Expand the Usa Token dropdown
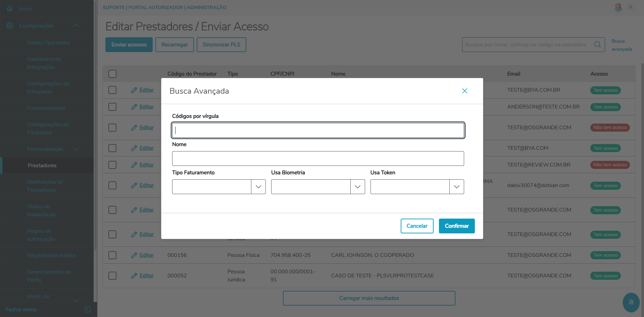The image size is (644, 317). coord(456,187)
